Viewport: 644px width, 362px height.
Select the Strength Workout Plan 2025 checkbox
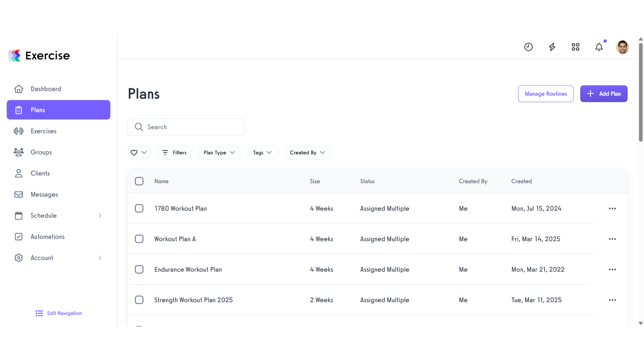point(139,300)
